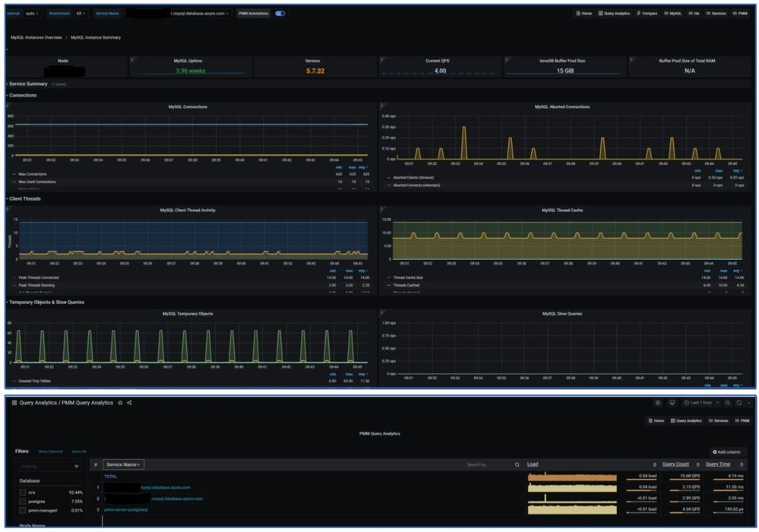Click Thread Cache Size legend color line

[x=389, y=278]
